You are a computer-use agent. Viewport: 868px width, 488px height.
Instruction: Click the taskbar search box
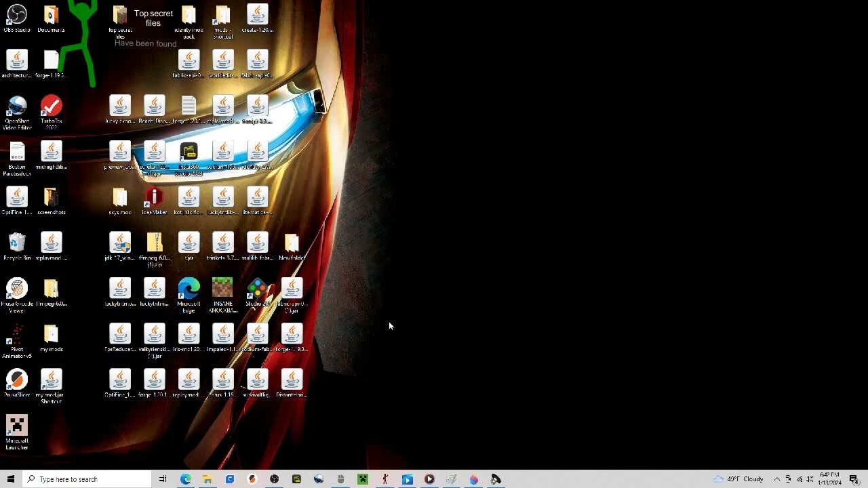pyautogui.click(x=86, y=479)
